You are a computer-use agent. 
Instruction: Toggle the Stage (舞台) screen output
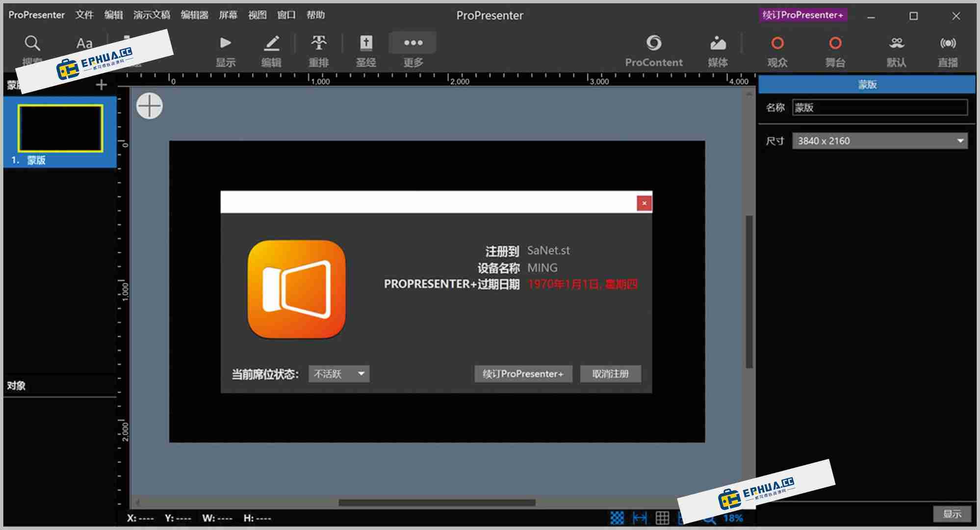click(x=835, y=51)
